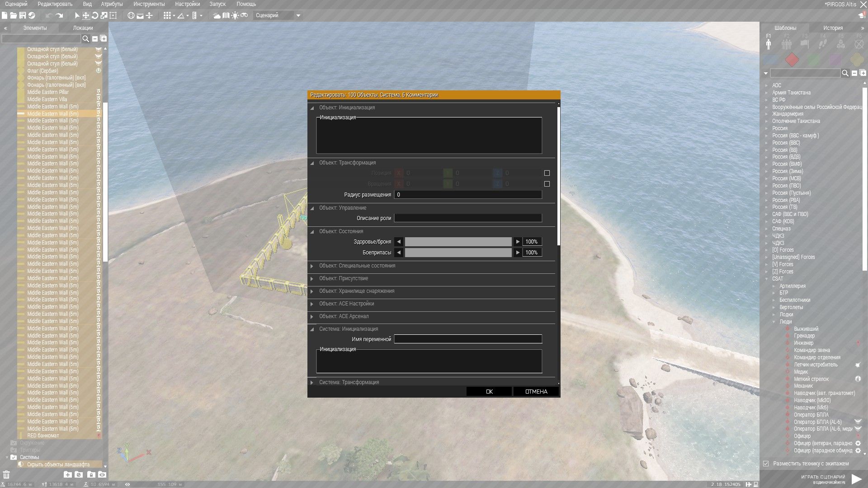This screenshot has width=868, height=488.
Task: Toggle the map view globe icon
Action: click(x=131, y=15)
